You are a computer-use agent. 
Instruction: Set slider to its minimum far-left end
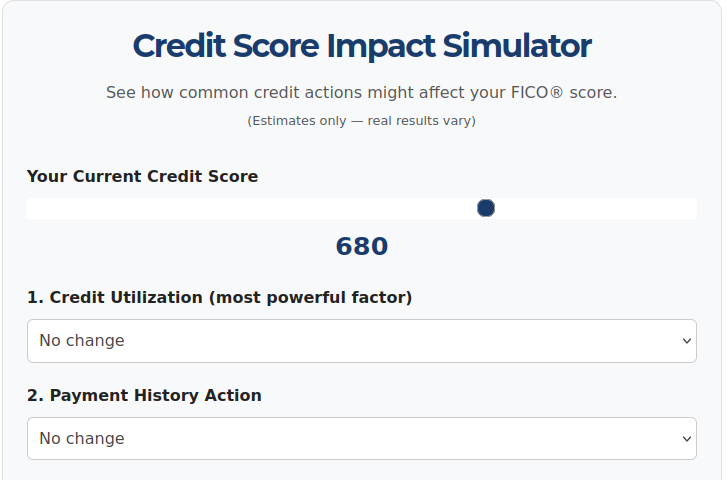click(29, 208)
